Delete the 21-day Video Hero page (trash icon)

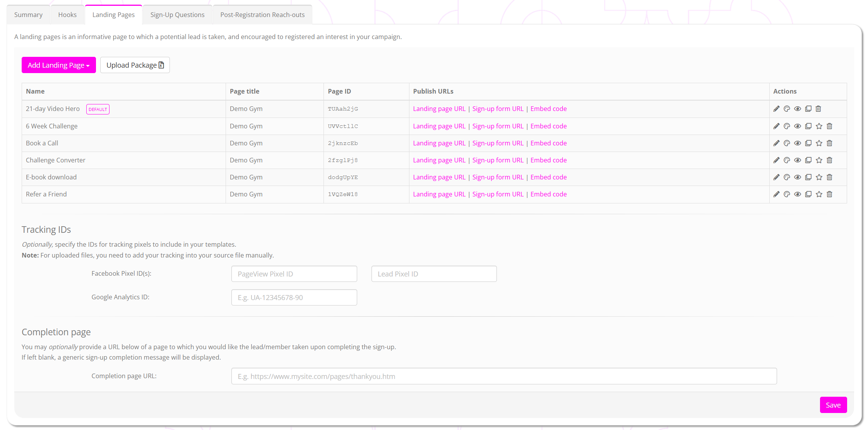click(x=818, y=109)
